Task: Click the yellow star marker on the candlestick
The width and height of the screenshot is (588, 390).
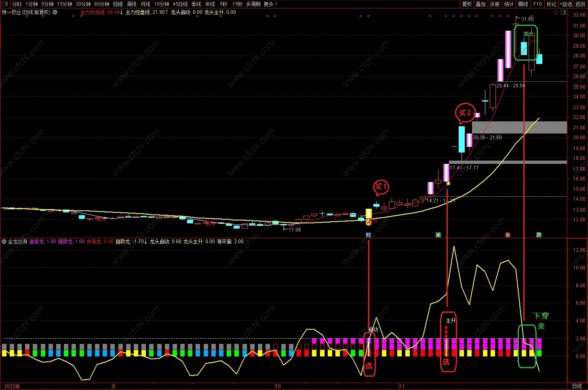Action: point(448,184)
